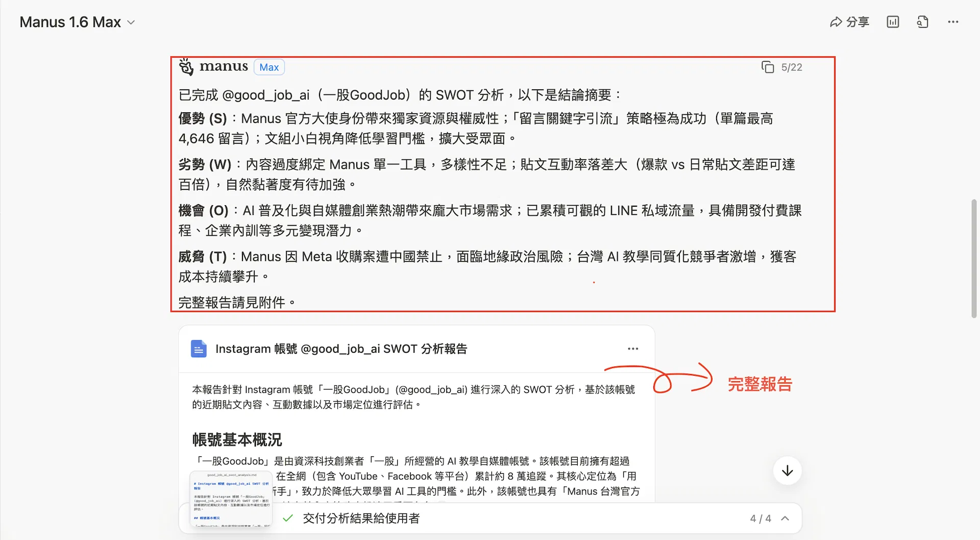
Task: Click the copy icon beside 5/22
Action: point(768,67)
